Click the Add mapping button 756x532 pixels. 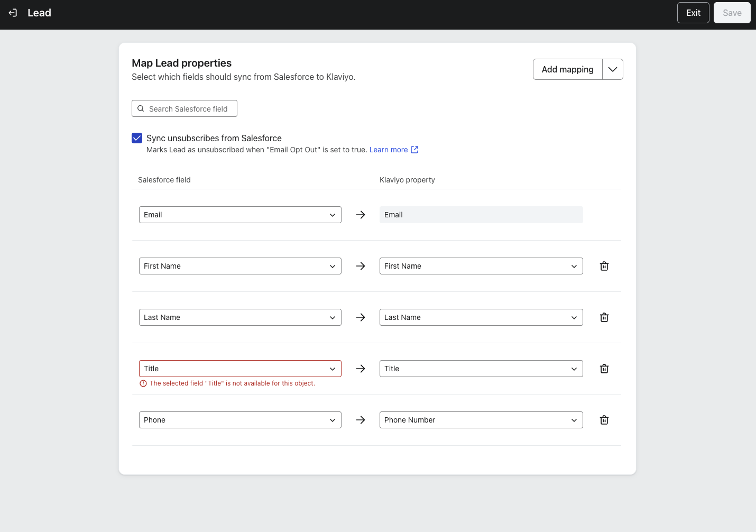coord(567,69)
